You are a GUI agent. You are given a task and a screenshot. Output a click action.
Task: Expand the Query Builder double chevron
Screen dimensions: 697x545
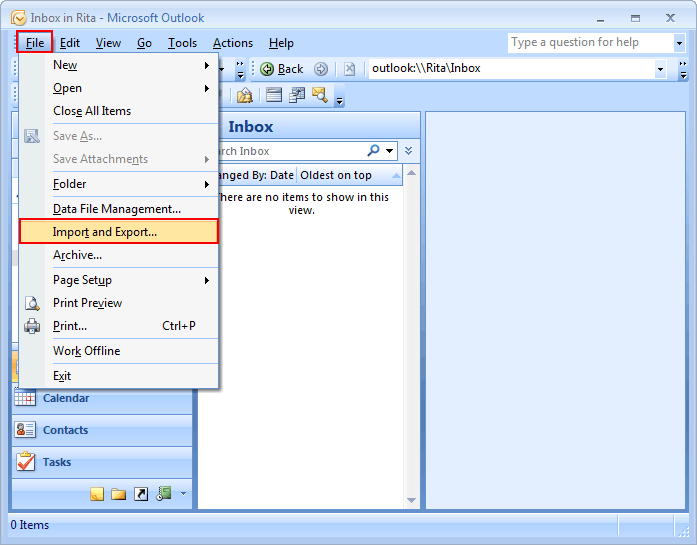[x=409, y=151]
